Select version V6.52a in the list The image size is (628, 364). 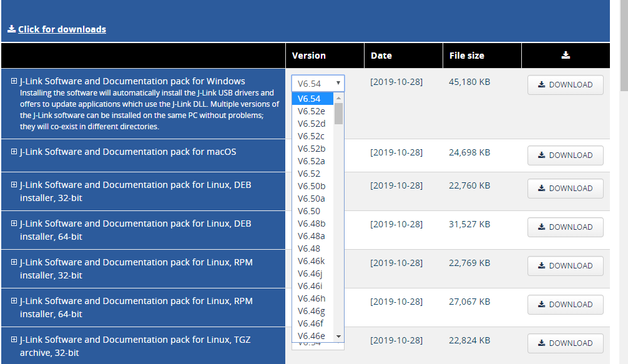(313, 161)
